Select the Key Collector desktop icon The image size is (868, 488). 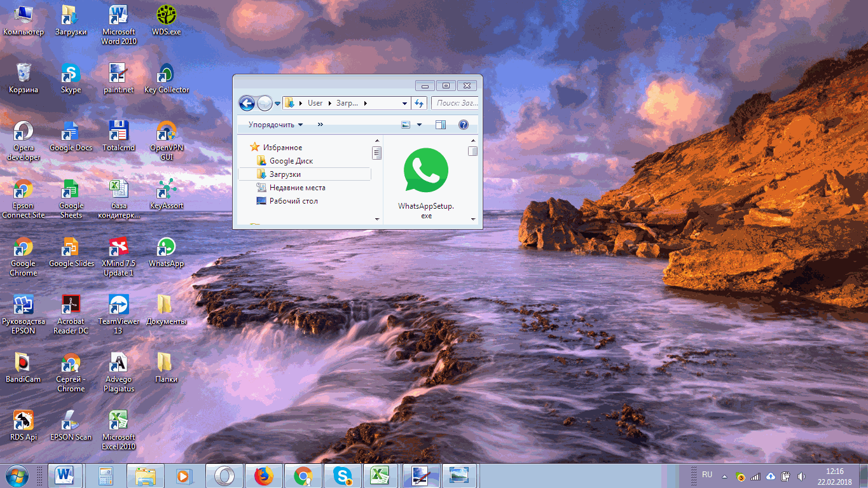167,78
